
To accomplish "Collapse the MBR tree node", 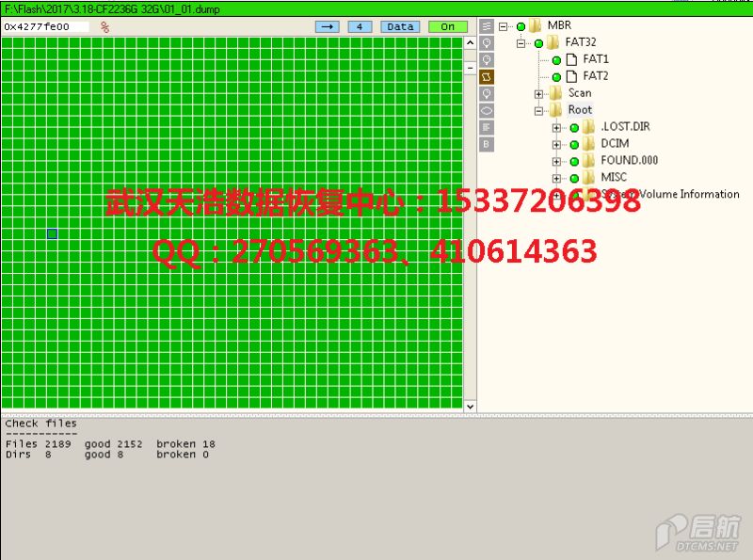I will [x=504, y=26].
